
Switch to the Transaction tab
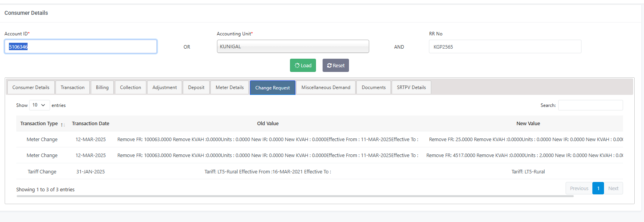tap(73, 87)
